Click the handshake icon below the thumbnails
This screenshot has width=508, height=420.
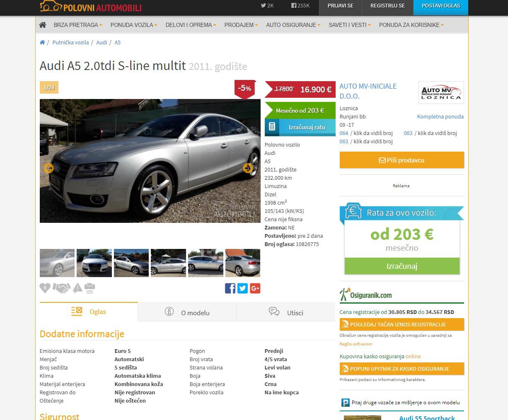[x=61, y=288]
